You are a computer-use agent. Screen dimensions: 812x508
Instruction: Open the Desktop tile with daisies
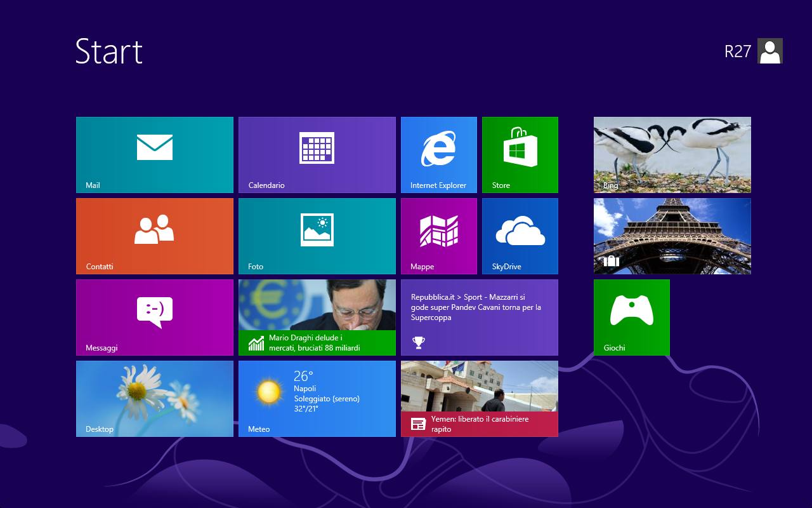[155, 399]
